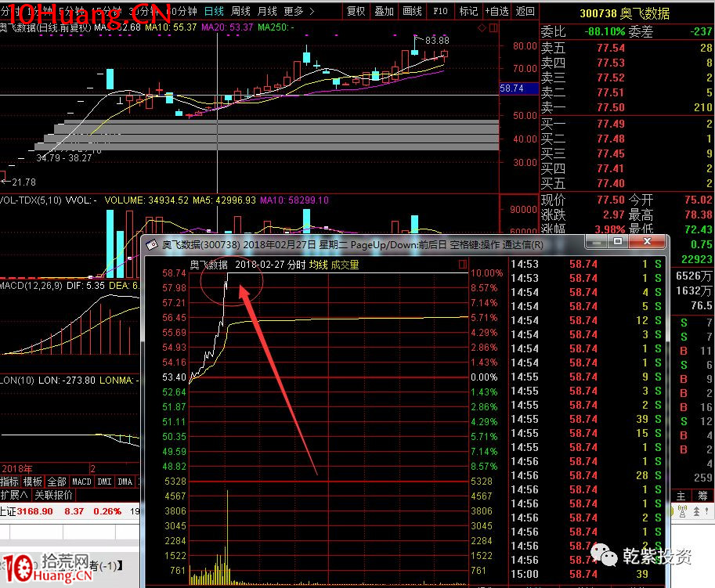715x588 pixels.
Task: Switch chart to 周线 weekly period
Action: [240, 11]
